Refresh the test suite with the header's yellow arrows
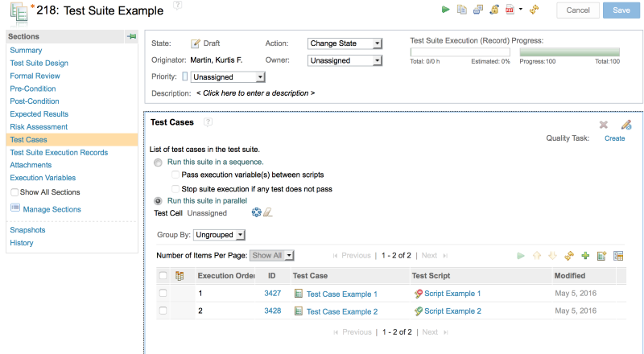 (534, 10)
